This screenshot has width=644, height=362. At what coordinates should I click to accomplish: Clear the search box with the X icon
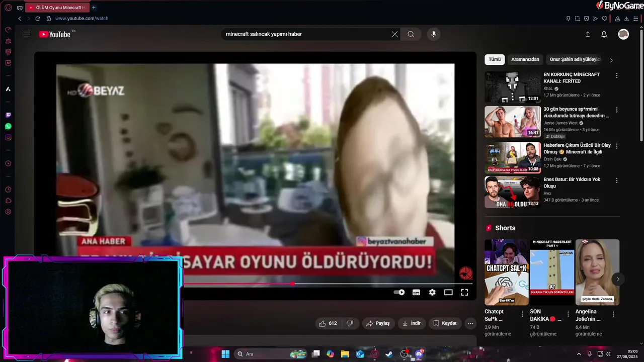(394, 34)
